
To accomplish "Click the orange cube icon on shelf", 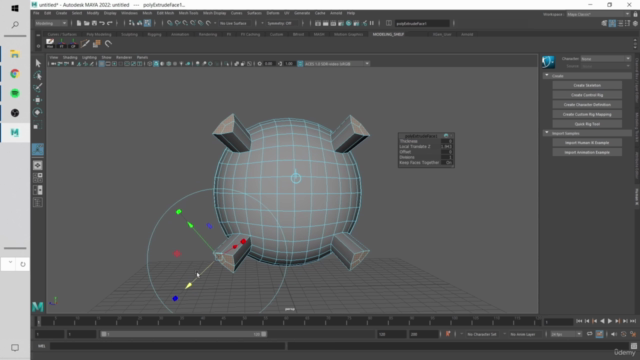I will click(97, 43).
